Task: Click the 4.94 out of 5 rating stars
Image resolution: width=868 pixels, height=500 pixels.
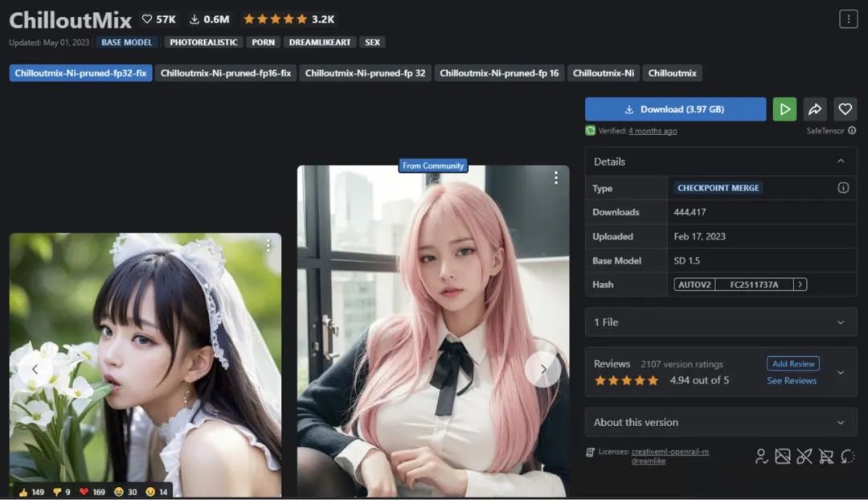Action: coord(626,380)
